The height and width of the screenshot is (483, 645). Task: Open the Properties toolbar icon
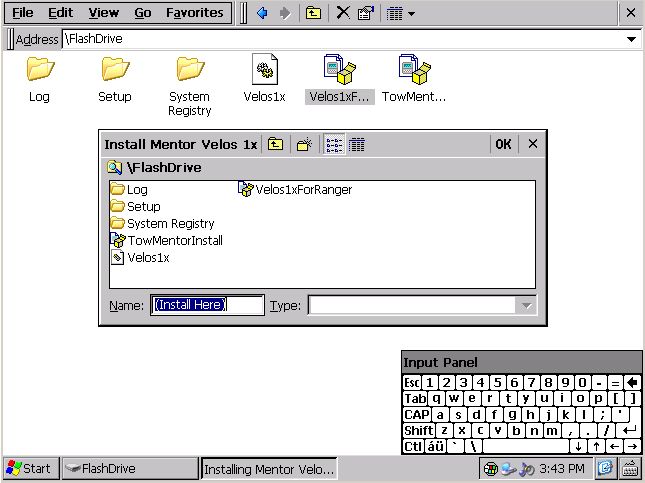pyautogui.click(x=366, y=13)
